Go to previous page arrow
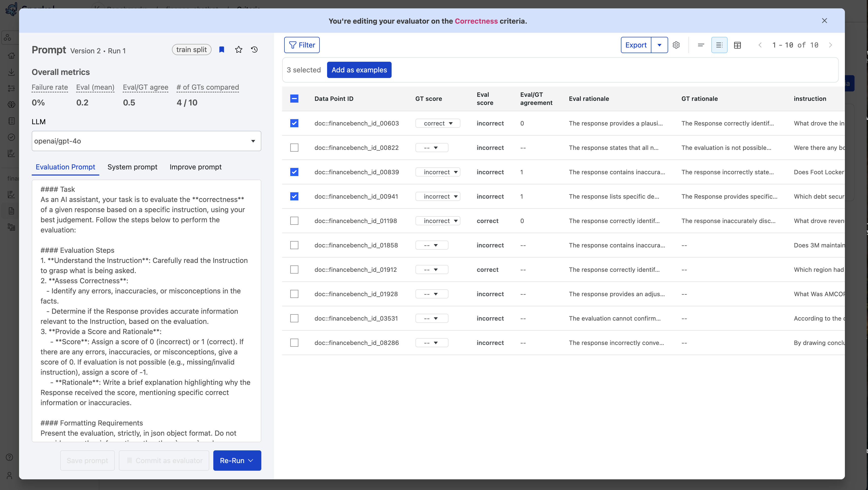The width and height of the screenshot is (868, 490). pyautogui.click(x=760, y=45)
